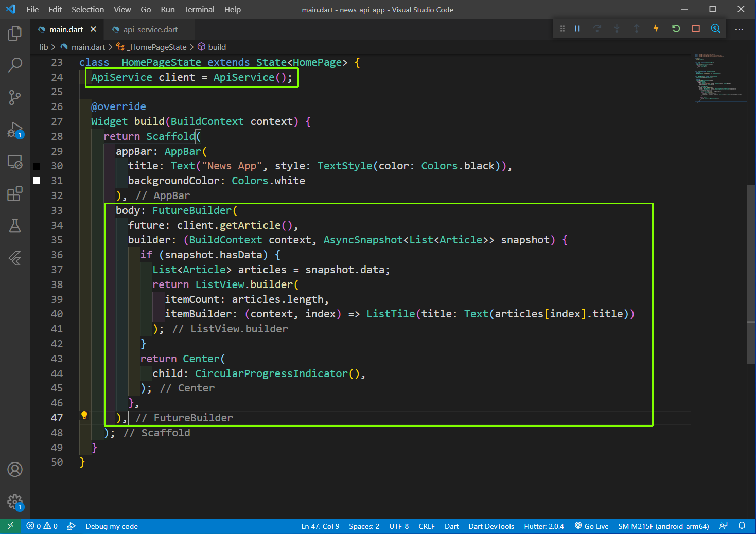The width and height of the screenshot is (756, 534).
Task: Expand the _HomePageState breadcrumb
Action: pos(151,47)
